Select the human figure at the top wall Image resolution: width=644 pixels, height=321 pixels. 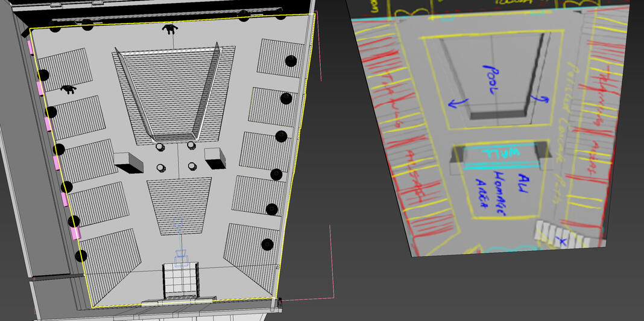(x=171, y=28)
